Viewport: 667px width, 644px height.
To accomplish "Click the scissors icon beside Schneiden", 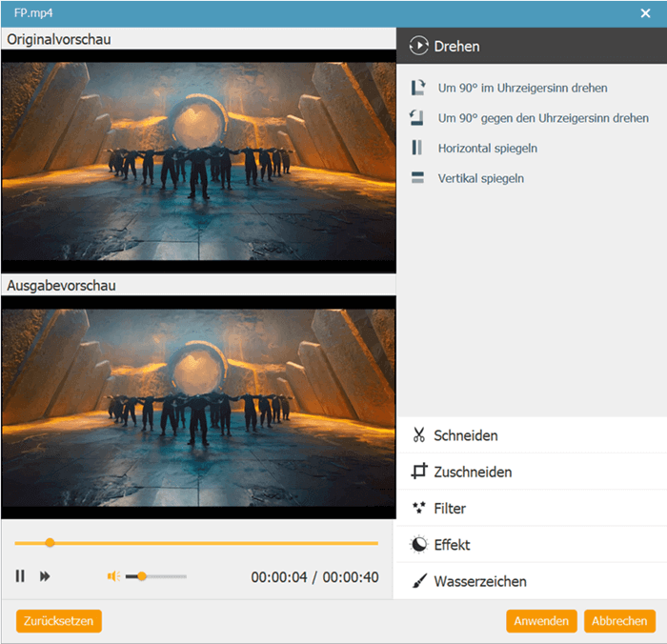I will pos(418,435).
